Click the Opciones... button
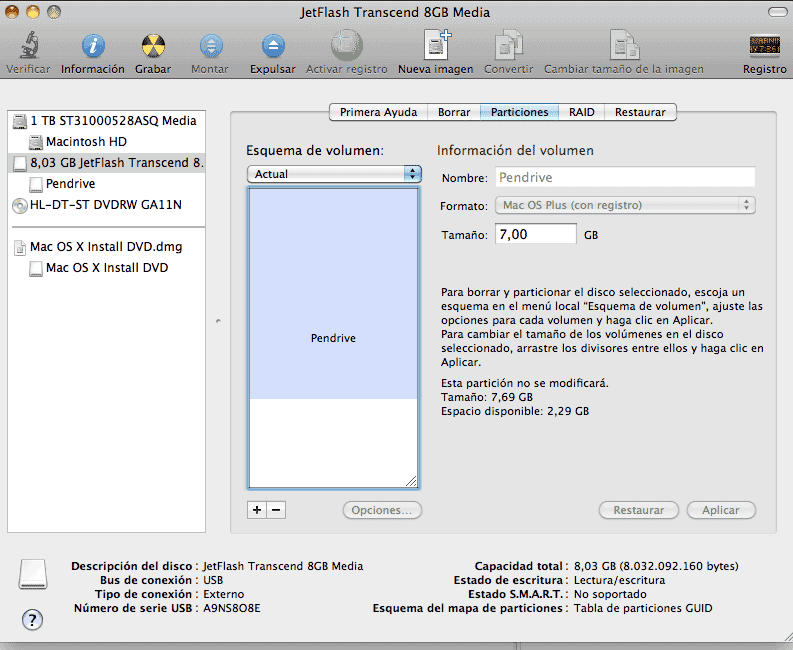The height and width of the screenshot is (650, 793). pos(382,510)
